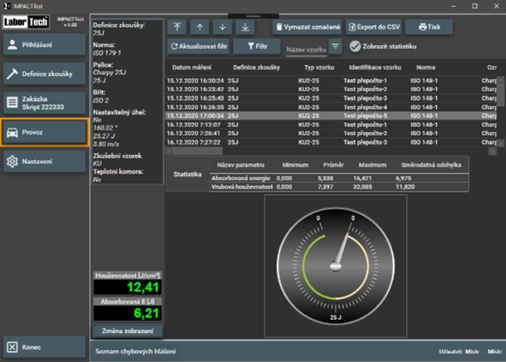The height and width of the screenshot is (362, 506).
Task: Click Export do CSV button
Action: (374, 27)
